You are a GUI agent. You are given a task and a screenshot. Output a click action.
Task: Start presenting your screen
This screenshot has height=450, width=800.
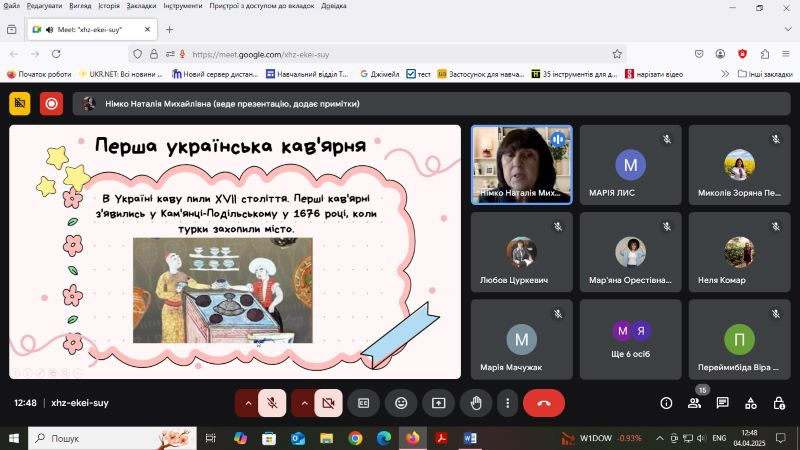coord(438,403)
